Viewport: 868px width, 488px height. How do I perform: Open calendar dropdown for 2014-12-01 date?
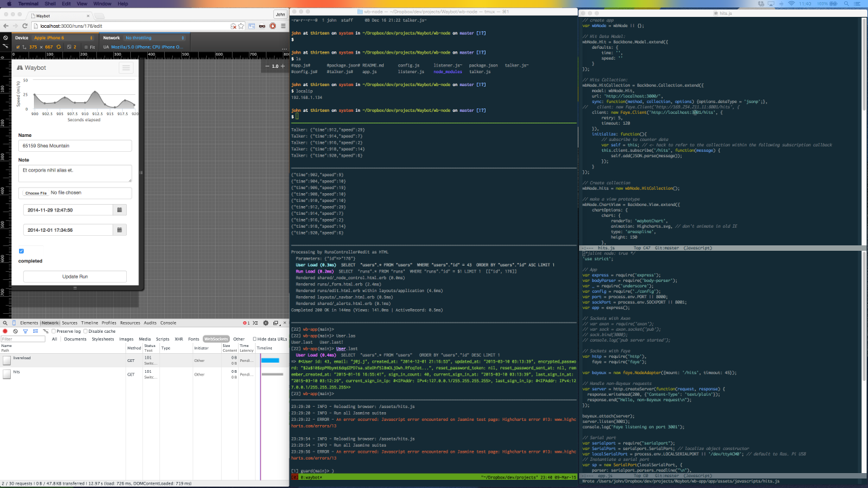point(120,230)
